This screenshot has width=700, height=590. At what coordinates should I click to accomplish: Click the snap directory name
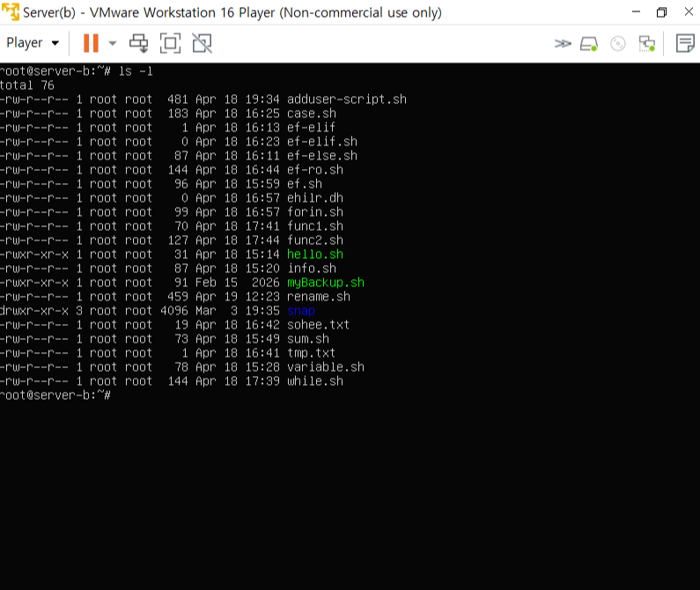click(301, 311)
